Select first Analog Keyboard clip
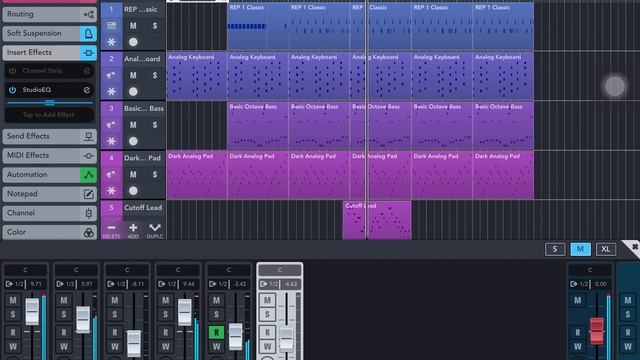This screenshot has height=360, width=640. click(196, 76)
